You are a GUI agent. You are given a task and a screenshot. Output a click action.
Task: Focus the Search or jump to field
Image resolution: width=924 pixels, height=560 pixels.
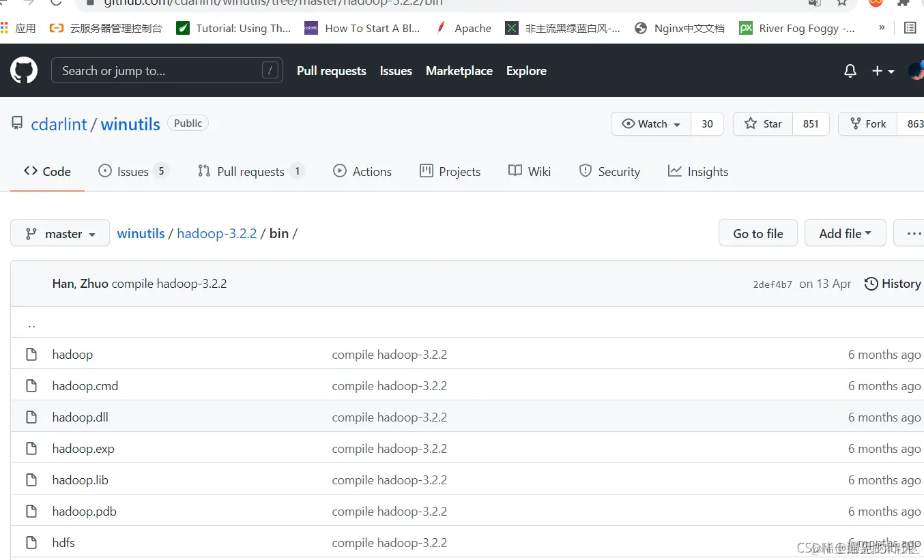pyautogui.click(x=167, y=70)
